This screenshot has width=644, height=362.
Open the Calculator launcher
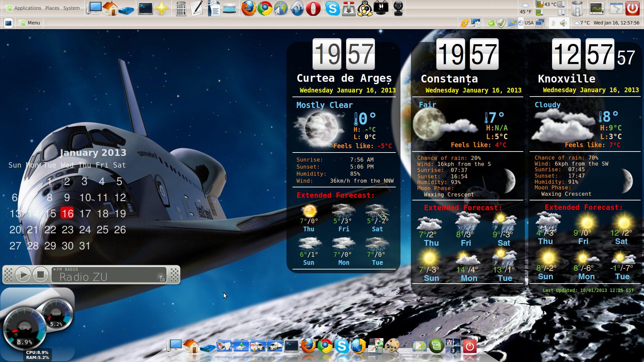click(181, 8)
